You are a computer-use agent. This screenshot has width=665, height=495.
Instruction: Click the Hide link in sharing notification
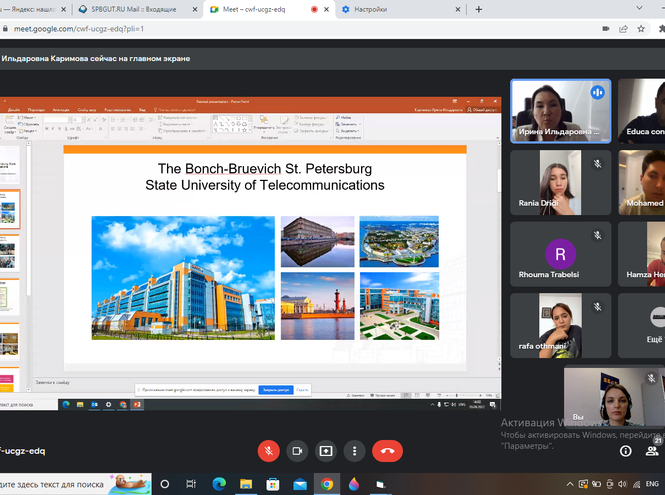[303, 390]
